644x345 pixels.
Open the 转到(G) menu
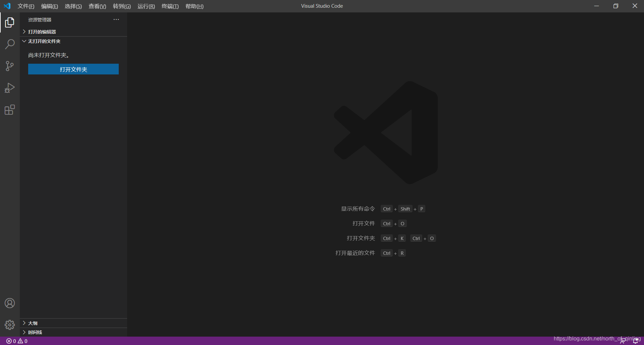pos(122,6)
